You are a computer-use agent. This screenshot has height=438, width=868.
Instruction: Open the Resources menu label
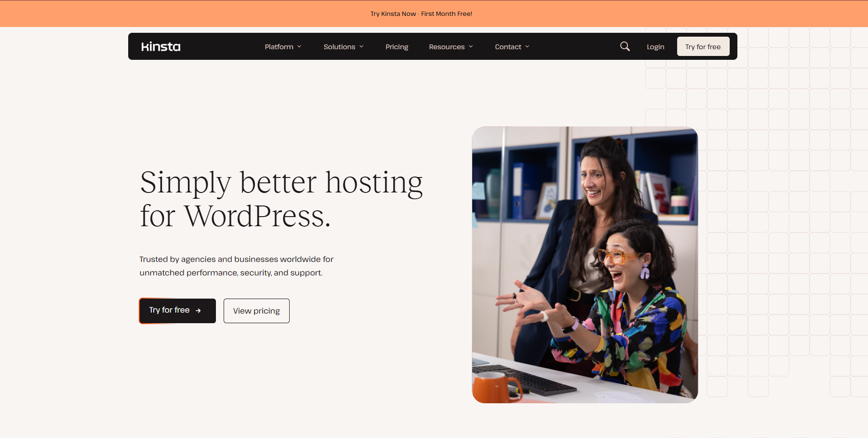446,47
